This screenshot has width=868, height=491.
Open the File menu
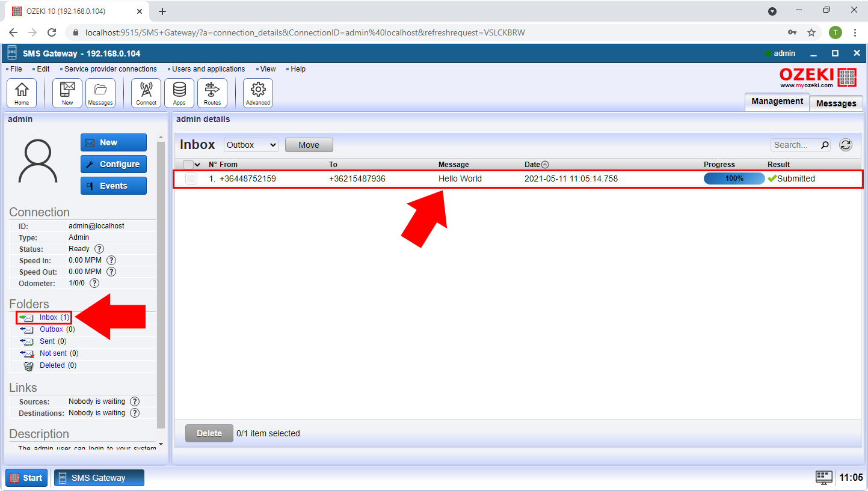tap(16, 69)
